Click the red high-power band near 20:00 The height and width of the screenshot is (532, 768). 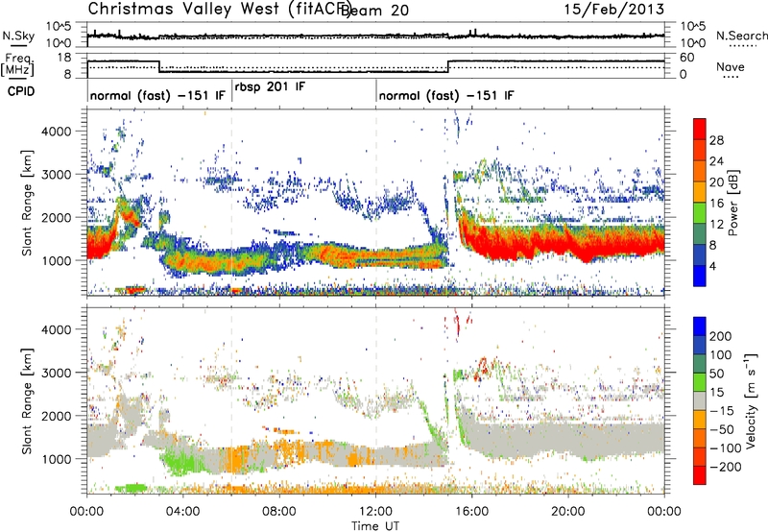(568, 245)
